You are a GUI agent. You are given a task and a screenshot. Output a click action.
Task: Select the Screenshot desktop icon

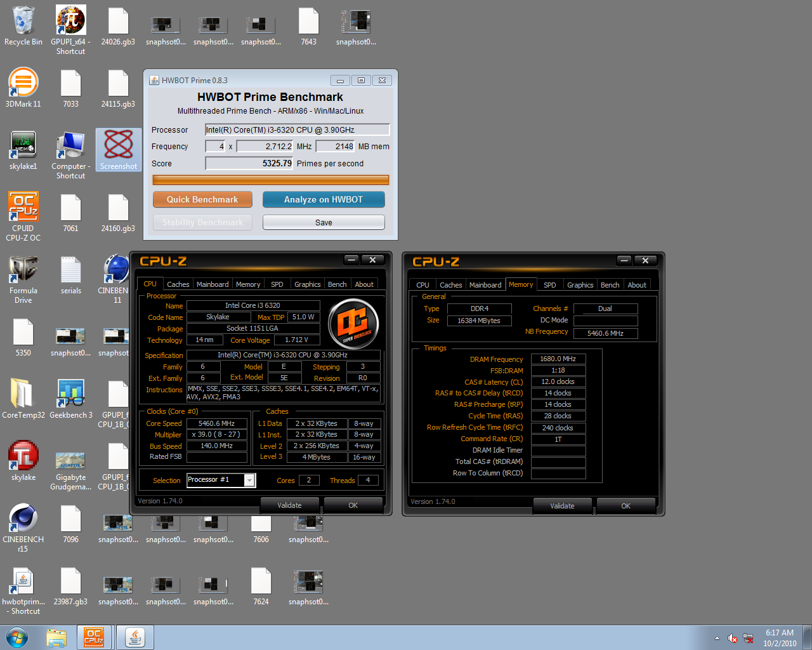(118, 150)
